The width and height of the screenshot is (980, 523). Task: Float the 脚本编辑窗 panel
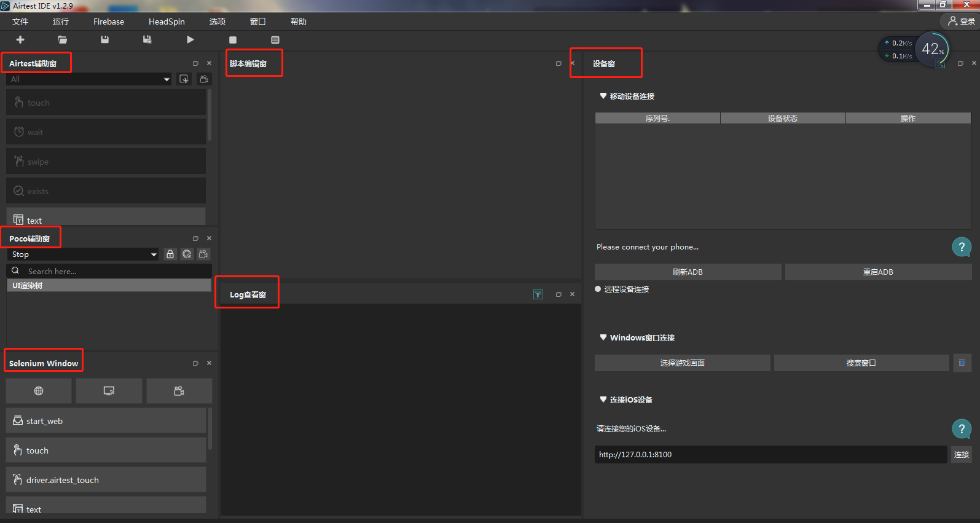pos(559,63)
